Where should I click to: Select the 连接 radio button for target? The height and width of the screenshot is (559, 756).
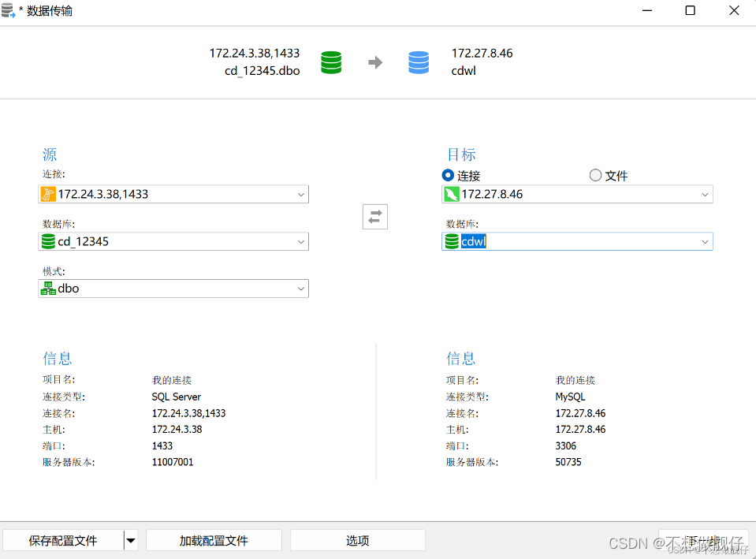[448, 175]
